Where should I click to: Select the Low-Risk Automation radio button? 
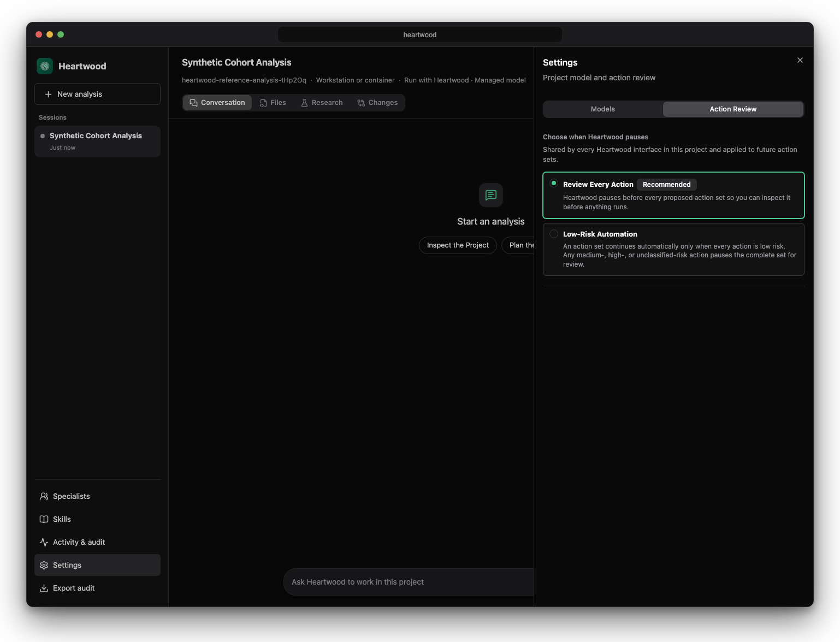pos(554,234)
